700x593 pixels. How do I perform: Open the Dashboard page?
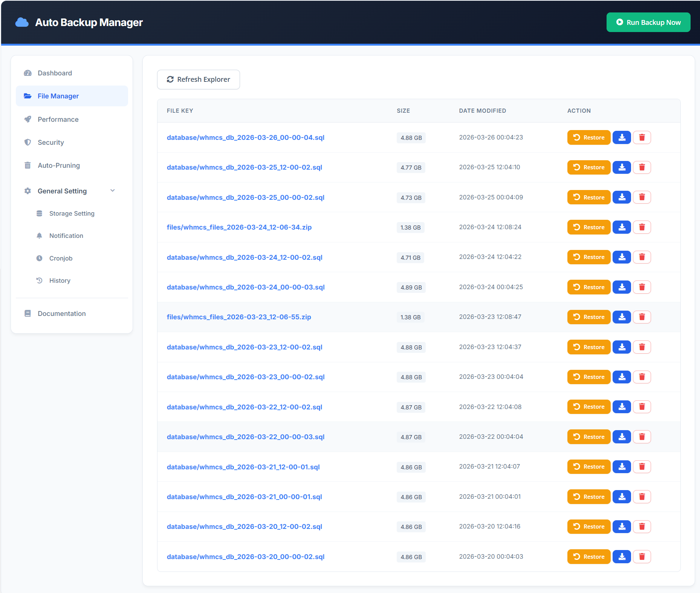55,73
